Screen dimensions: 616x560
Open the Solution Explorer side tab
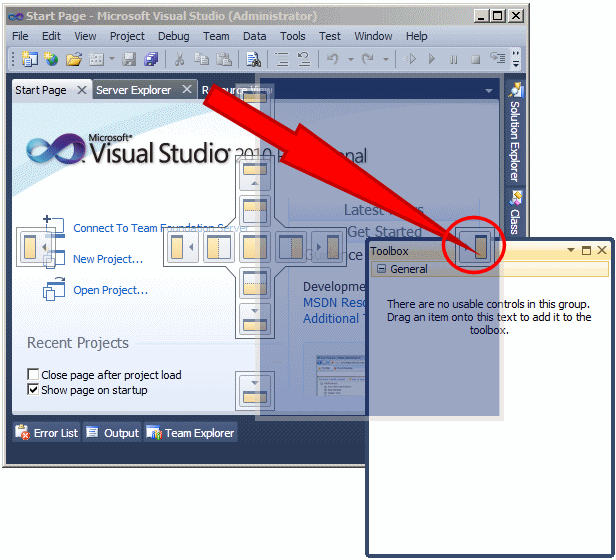tap(515, 132)
